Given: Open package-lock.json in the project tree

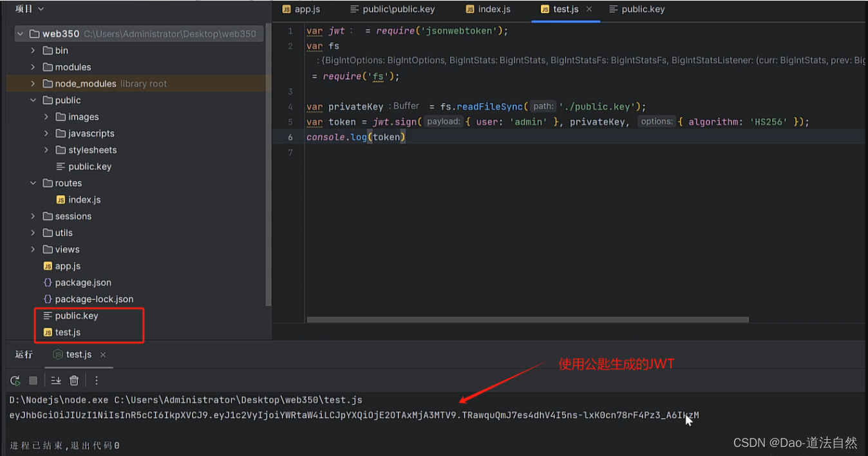Looking at the screenshot, I should 94,299.
